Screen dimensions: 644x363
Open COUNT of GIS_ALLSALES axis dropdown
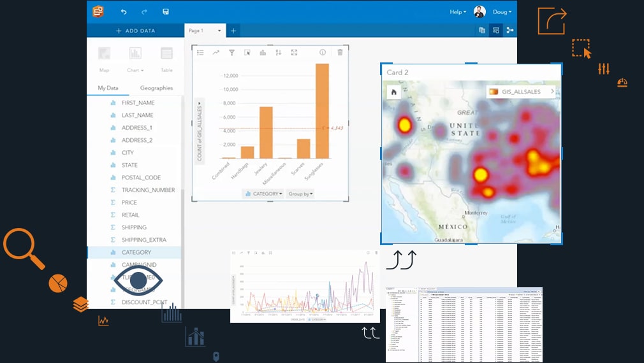click(x=199, y=131)
